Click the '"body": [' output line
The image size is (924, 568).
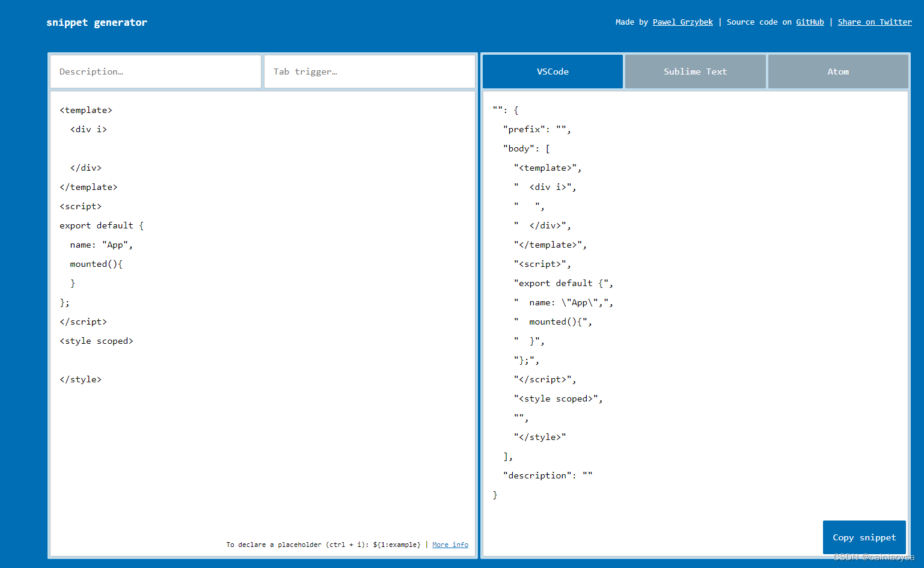pos(527,148)
